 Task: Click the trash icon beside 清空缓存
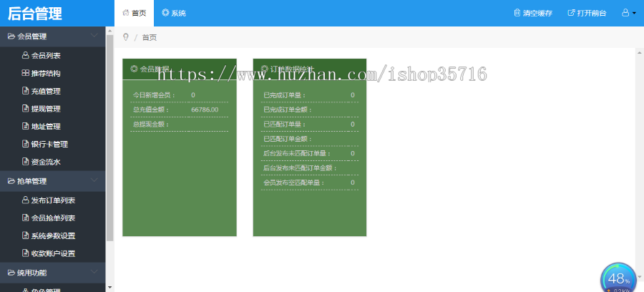[x=517, y=13]
